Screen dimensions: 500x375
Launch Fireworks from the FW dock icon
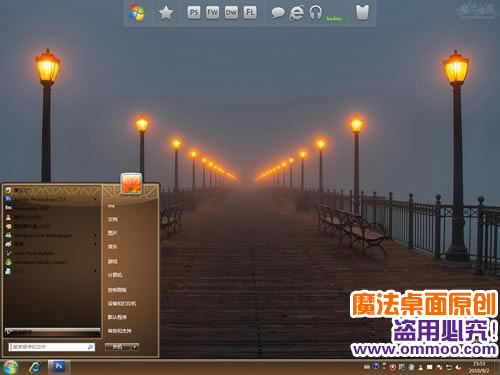pos(212,13)
